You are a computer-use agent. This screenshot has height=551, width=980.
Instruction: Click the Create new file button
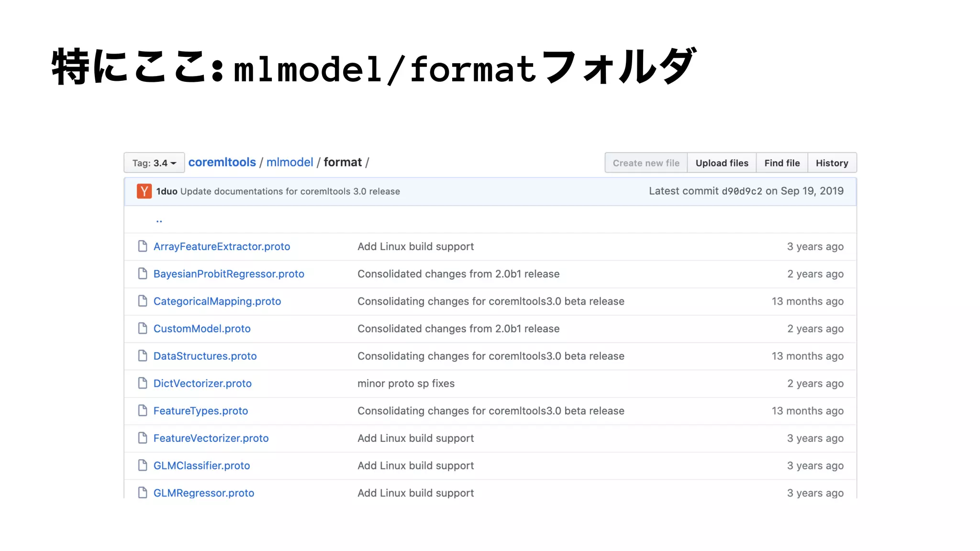[x=646, y=163]
